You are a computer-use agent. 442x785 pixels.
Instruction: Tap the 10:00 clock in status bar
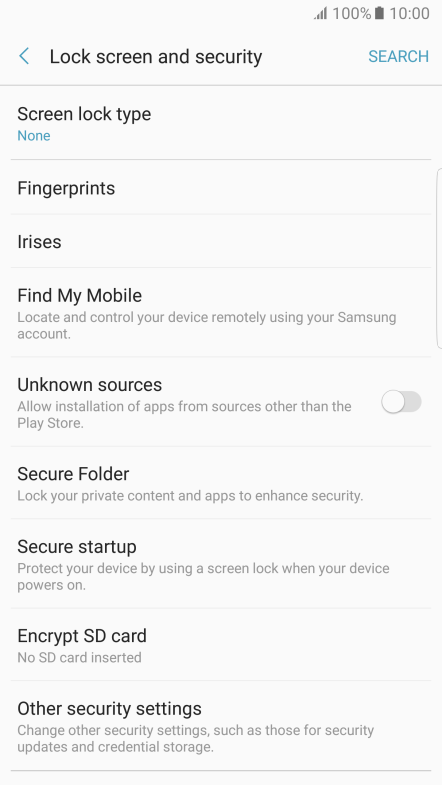click(409, 14)
